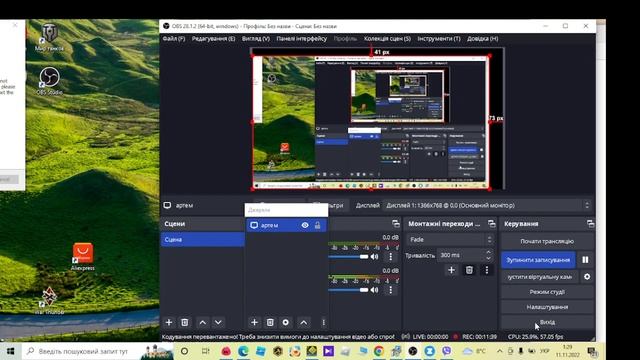Screen dimensions: 640x360
Task: Click Режим студії button
Action: [547, 292]
